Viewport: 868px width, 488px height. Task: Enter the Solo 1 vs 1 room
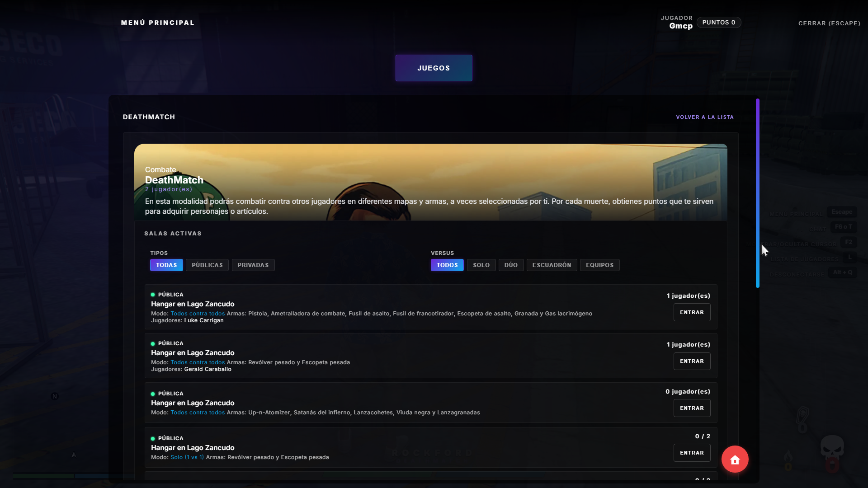pos(692,453)
